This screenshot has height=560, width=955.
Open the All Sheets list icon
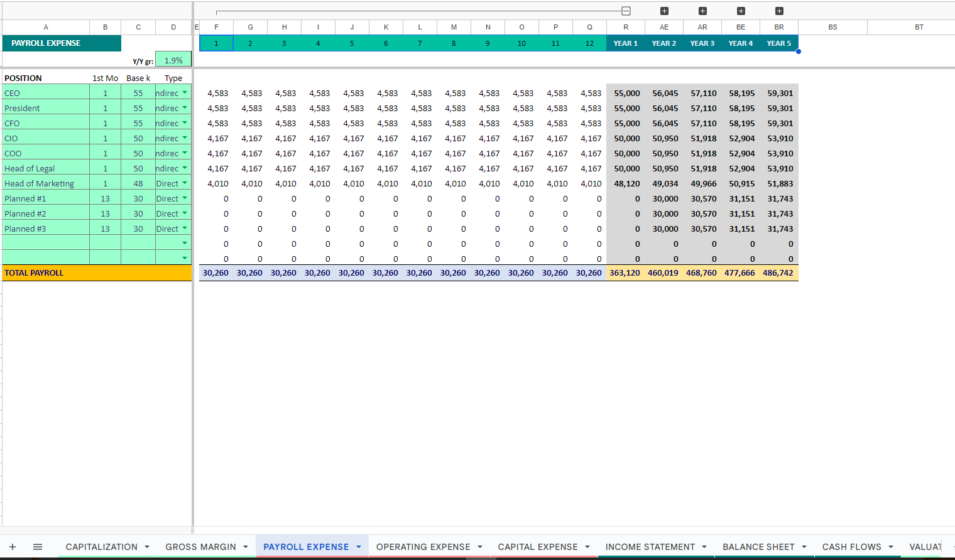tap(38, 547)
